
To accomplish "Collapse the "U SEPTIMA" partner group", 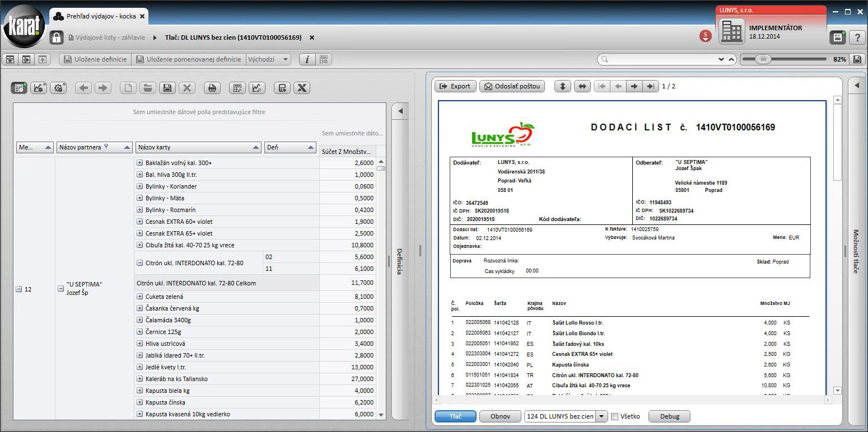I will tap(61, 289).
